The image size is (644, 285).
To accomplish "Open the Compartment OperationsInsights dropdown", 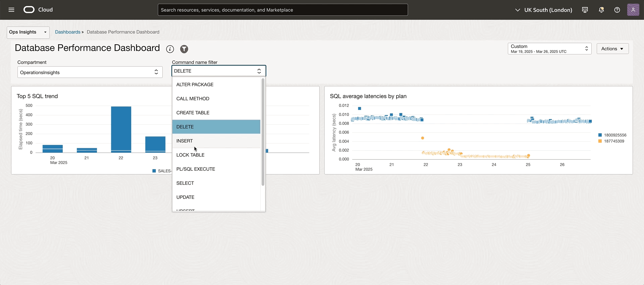I will tap(90, 72).
